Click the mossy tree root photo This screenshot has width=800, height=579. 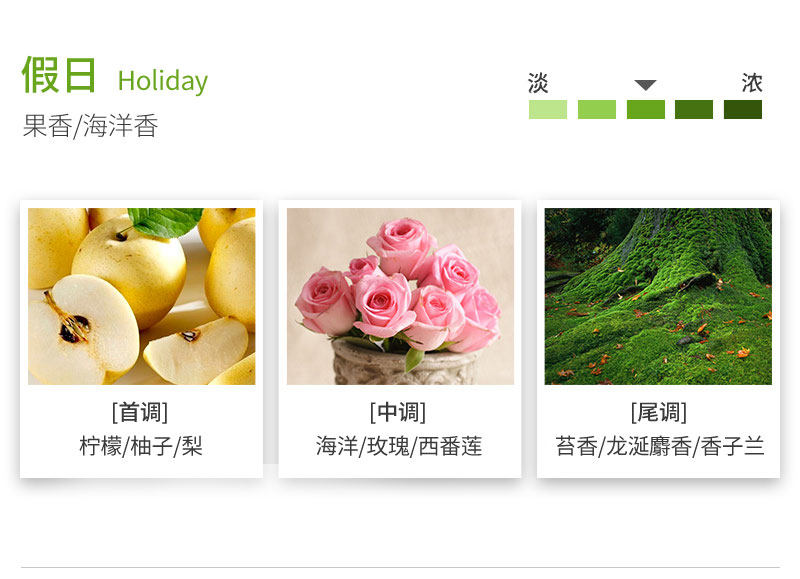[658, 296]
